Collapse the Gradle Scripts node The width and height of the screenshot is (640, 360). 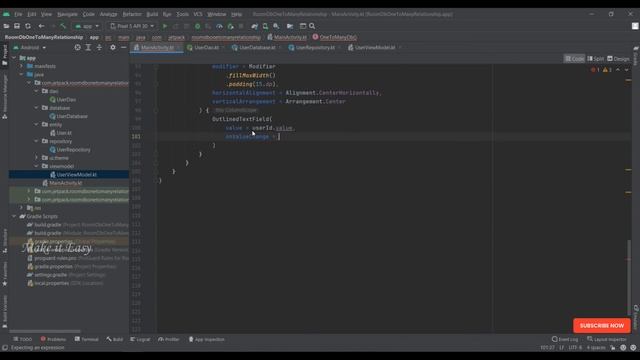(14, 216)
